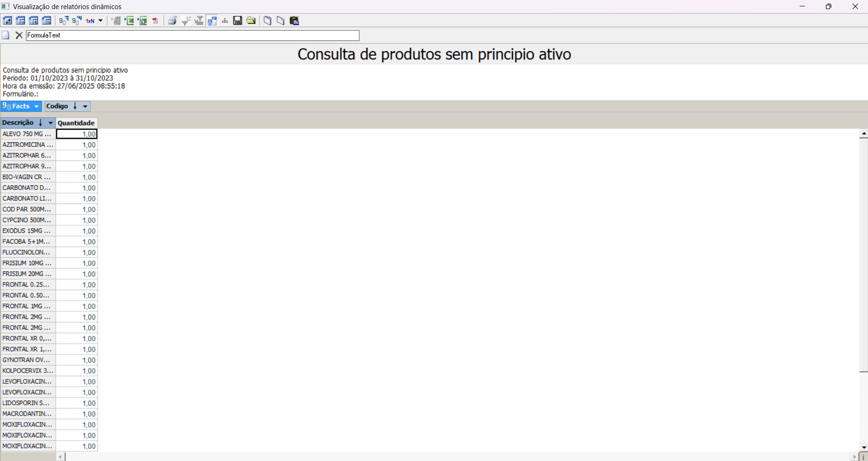Click the quantity cell for KOLPOCERVIX
Image resolution: width=868 pixels, height=461 pixels.
(77, 371)
